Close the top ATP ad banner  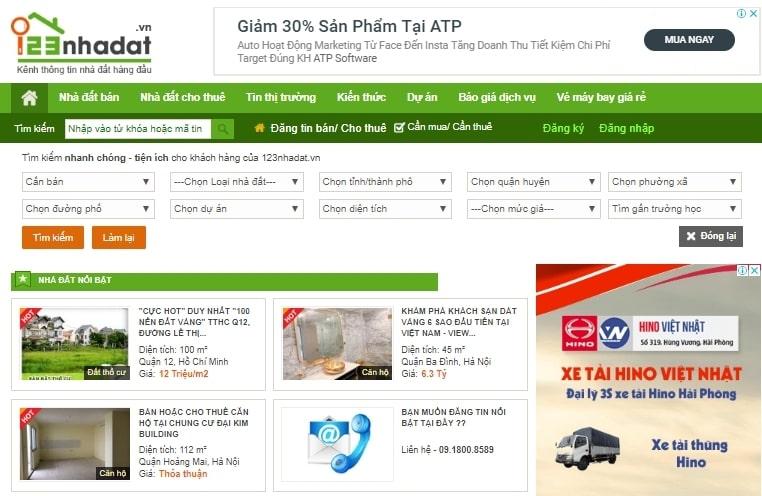click(753, 14)
